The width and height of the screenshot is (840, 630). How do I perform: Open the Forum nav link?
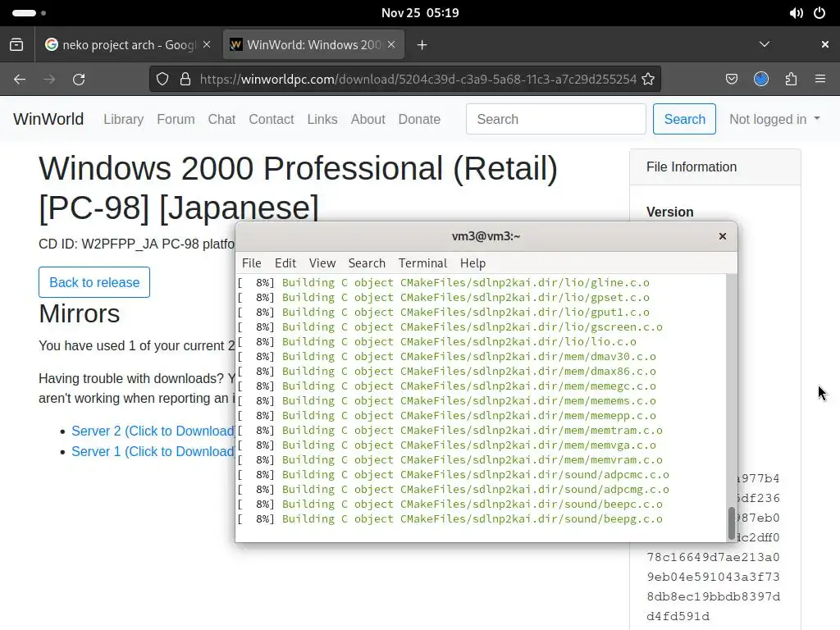[176, 119]
